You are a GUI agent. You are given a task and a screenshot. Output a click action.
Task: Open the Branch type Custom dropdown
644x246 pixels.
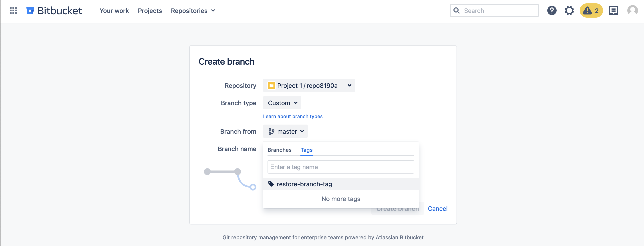[282, 103]
